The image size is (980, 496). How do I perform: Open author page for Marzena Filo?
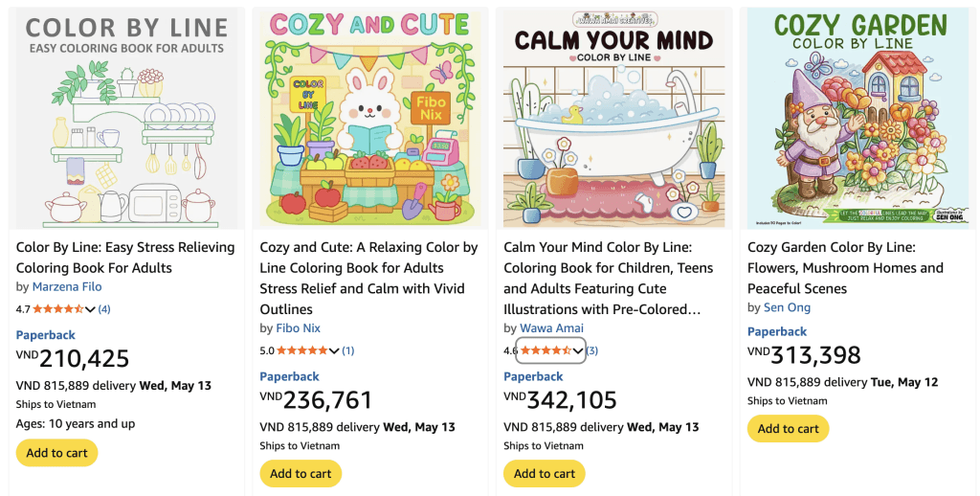tap(67, 287)
